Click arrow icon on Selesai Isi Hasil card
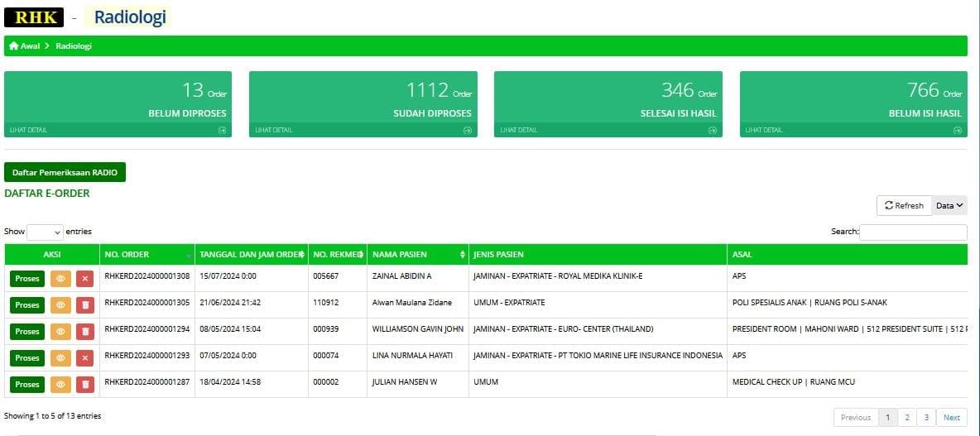The image size is (980, 436). [713, 131]
